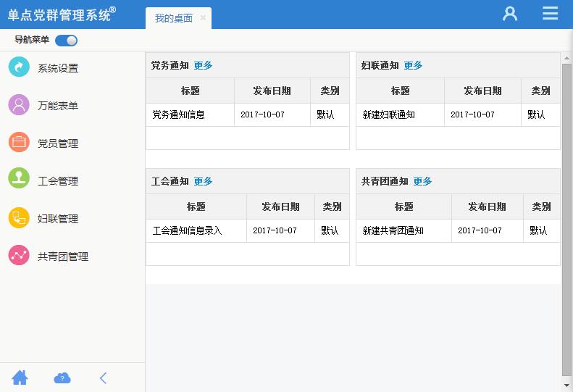
Task: Open the 党务通知信息 entry
Action: [178, 114]
